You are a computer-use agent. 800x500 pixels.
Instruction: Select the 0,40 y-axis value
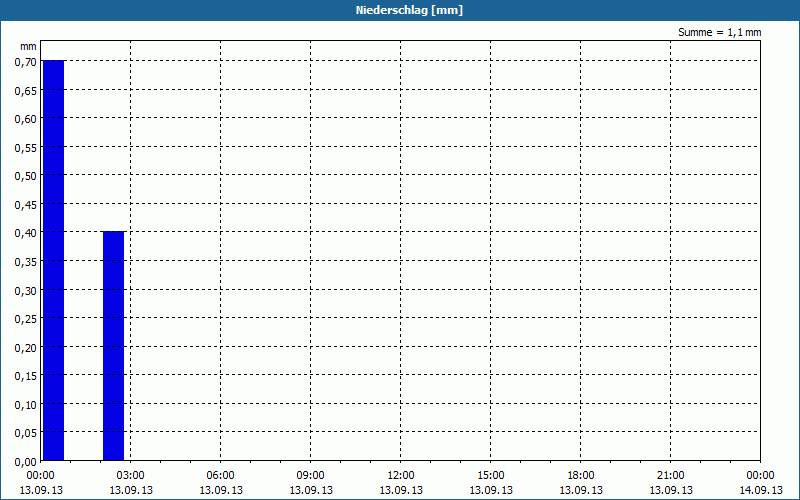[x=26, y=233]
